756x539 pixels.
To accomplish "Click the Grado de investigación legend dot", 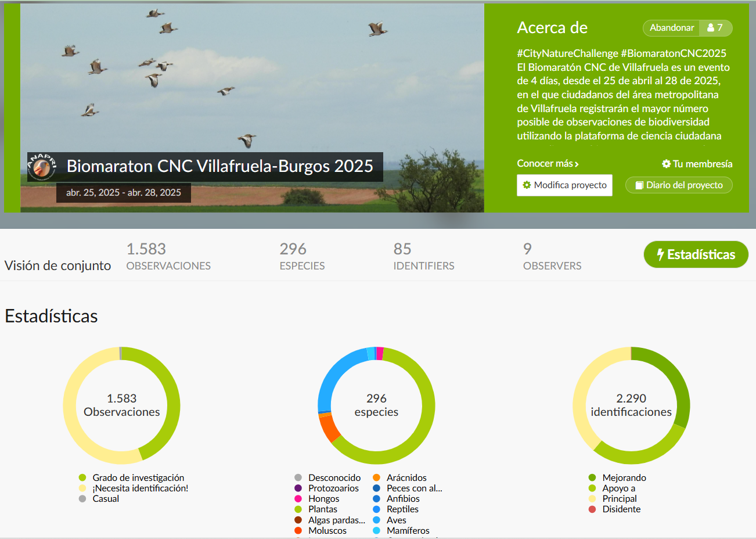I will (82, 478).
